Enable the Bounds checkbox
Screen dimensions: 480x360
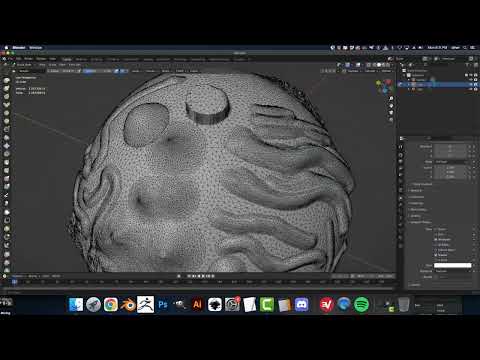coord(435,277)
